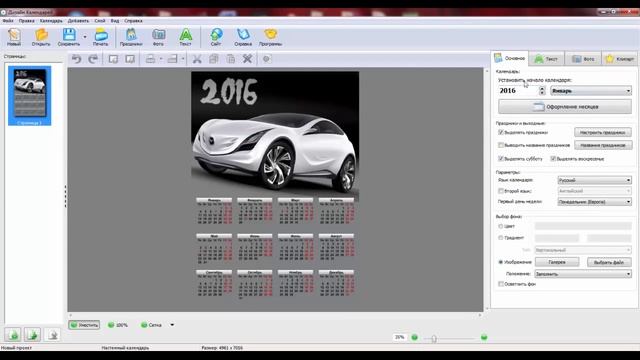
Task: Click Названия праздников button
Action: pos(603,145)
